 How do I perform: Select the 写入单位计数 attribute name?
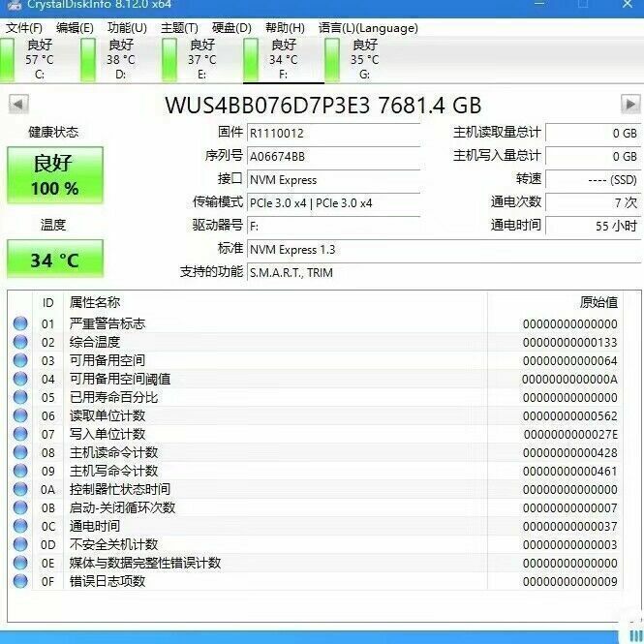(107, 434)
